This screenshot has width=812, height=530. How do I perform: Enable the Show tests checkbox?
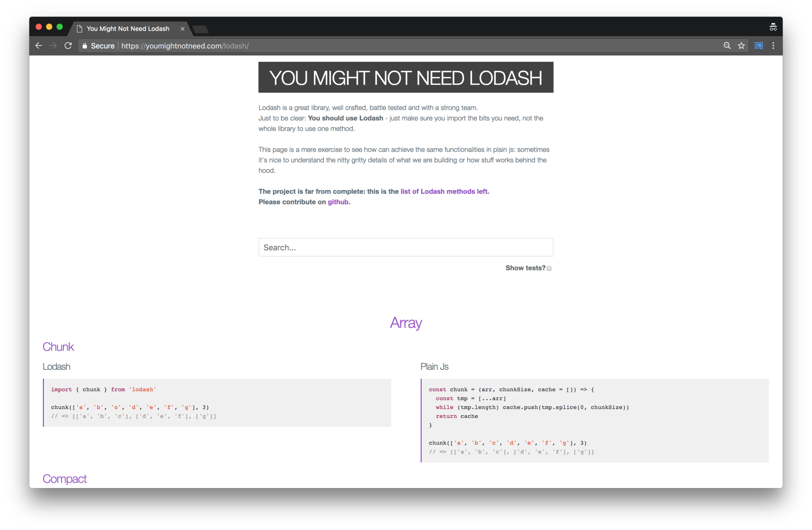(549, 268)
